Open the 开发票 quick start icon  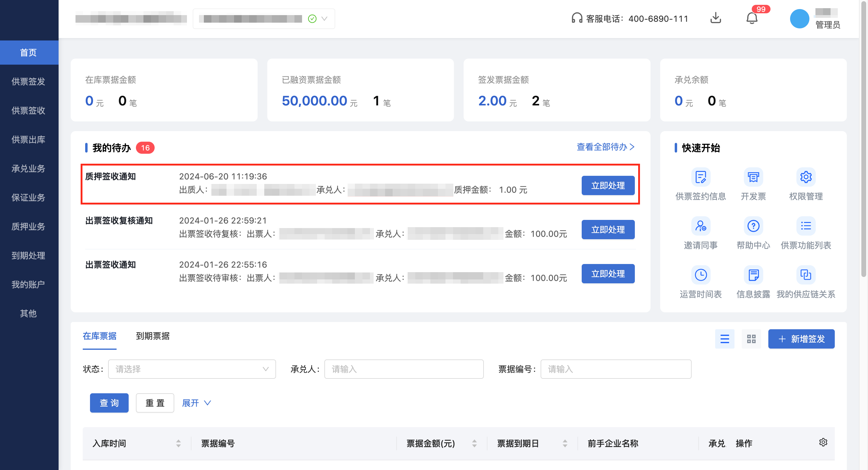tap(753, 177)
